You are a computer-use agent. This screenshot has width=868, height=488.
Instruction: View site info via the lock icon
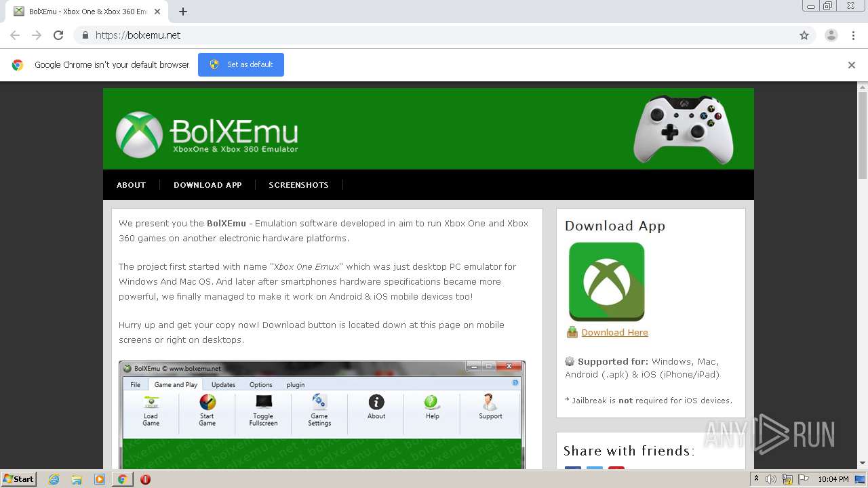pos(85,35)
